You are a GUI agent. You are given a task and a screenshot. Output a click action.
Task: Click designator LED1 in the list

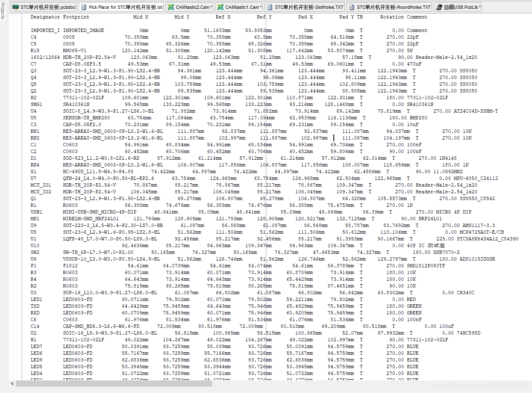click(x=37, y=299)
